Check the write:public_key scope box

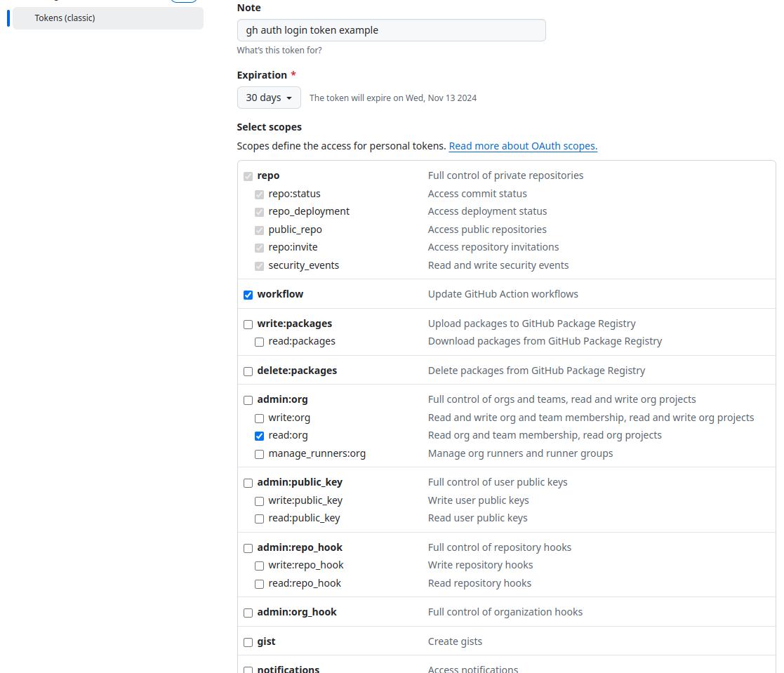(260, 501)
